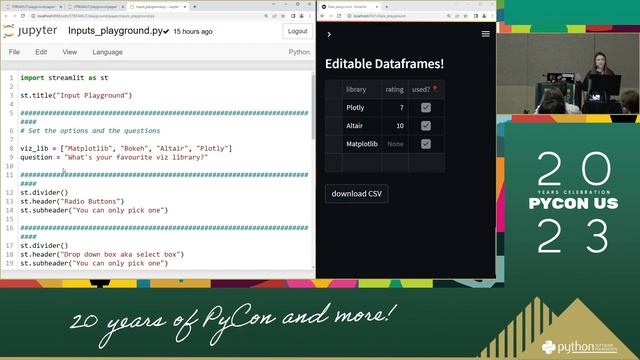Click share icon in the Jupyter address bar
Screen dimensions: 640x360
pos(274,16)
